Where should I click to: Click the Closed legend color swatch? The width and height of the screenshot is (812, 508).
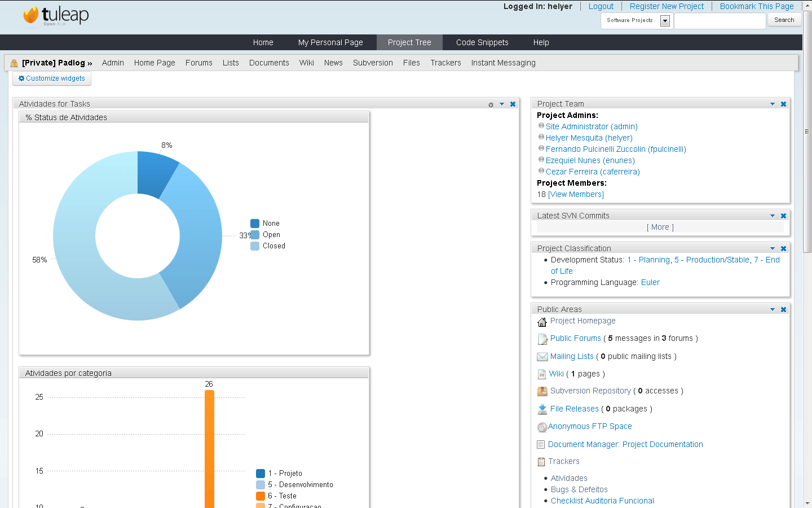click(255, 246)
